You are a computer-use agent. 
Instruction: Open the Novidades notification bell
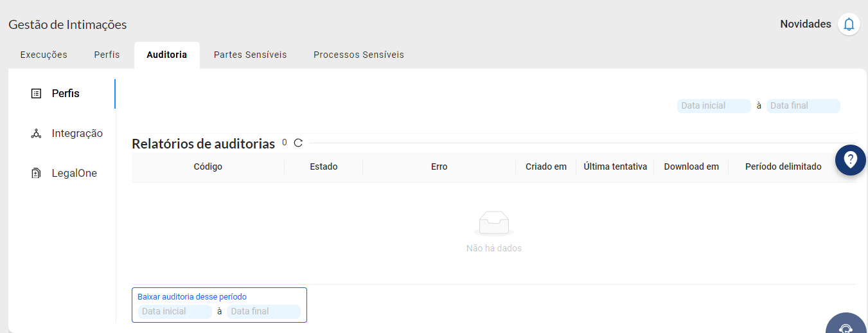(x=849, y=24)
